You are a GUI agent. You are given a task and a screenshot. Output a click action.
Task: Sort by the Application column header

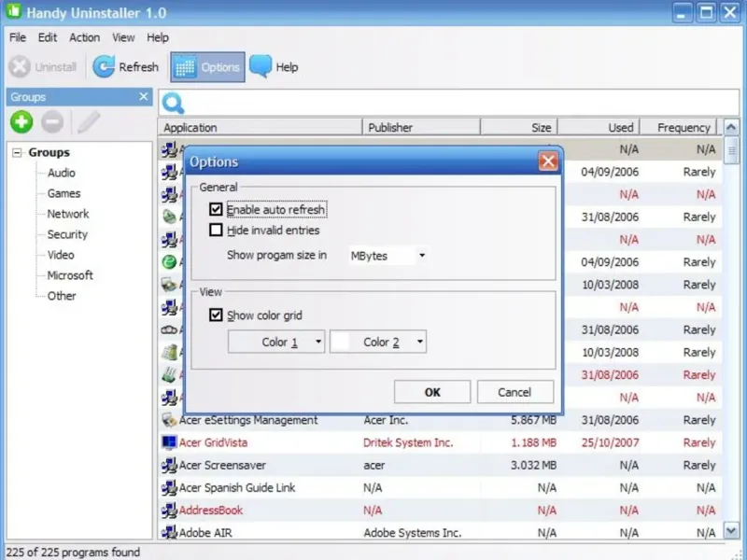[x=261, y=128]
